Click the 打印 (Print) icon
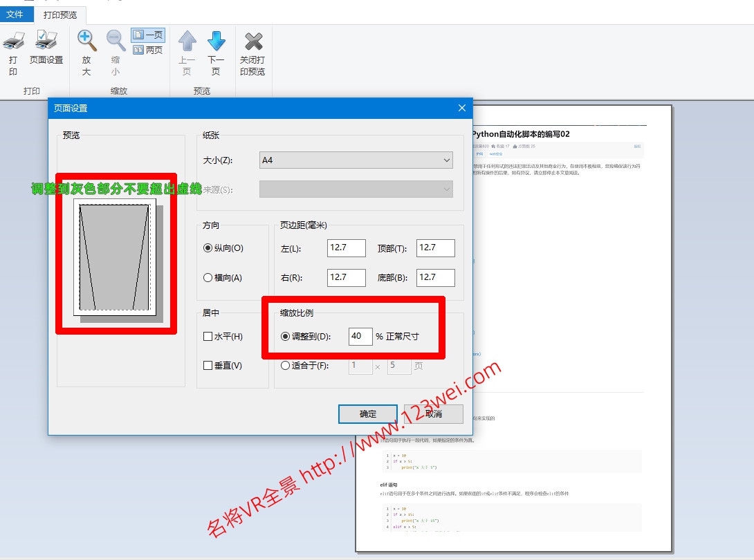This screenshot has width=754, height=560. pyautogui.click(x=12, y=47)
